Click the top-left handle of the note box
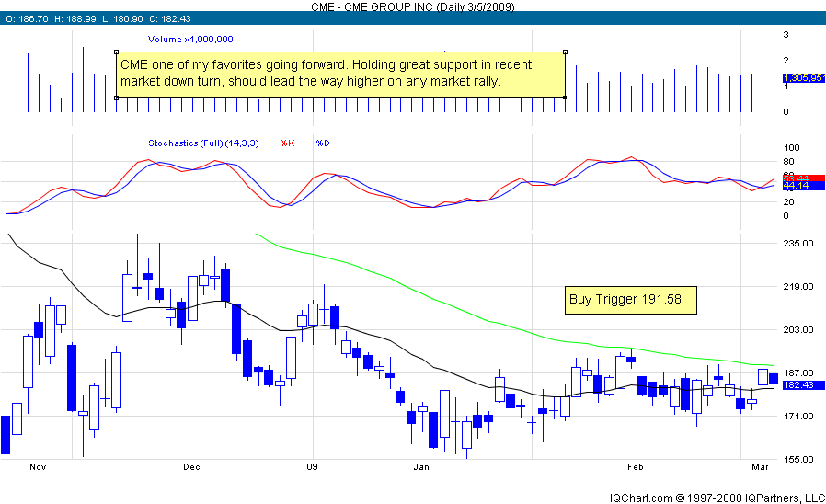826x504 pixels. click(x=116, y=52)
